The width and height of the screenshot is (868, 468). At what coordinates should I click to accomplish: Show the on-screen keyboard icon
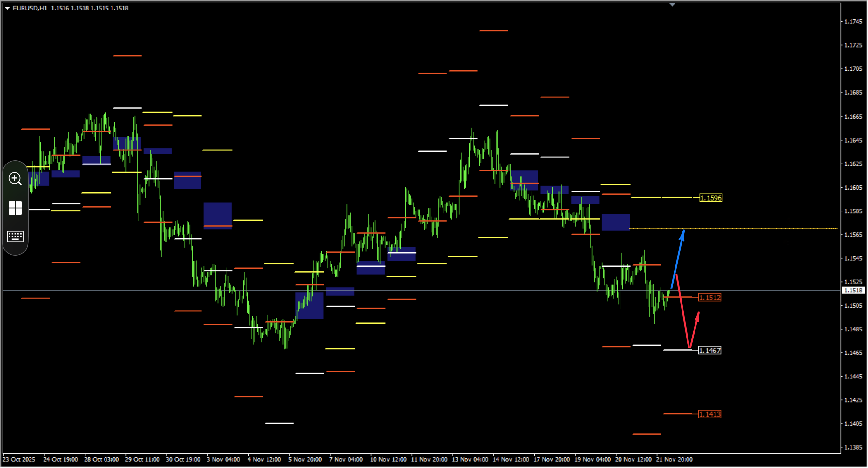point(15,236)
